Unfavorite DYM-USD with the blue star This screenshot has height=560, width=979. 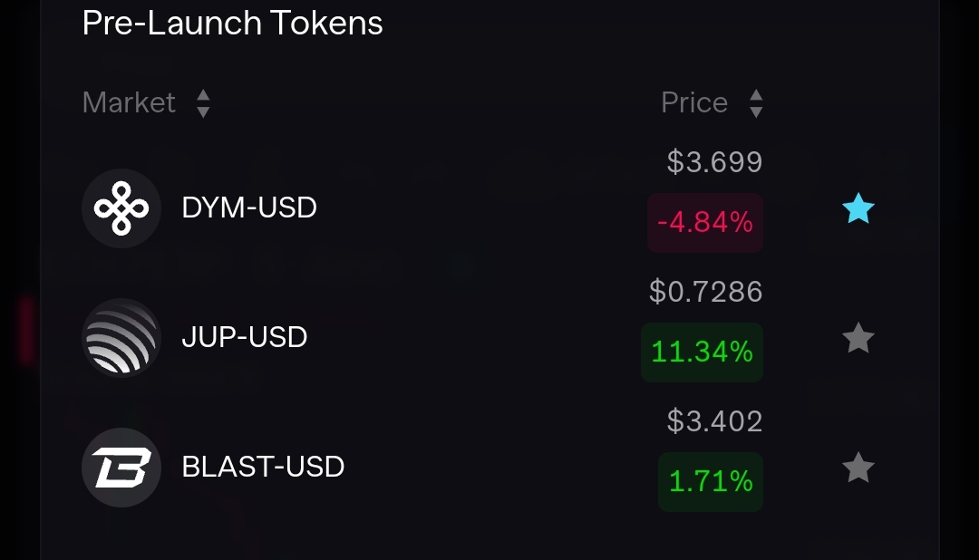point(858,208)
